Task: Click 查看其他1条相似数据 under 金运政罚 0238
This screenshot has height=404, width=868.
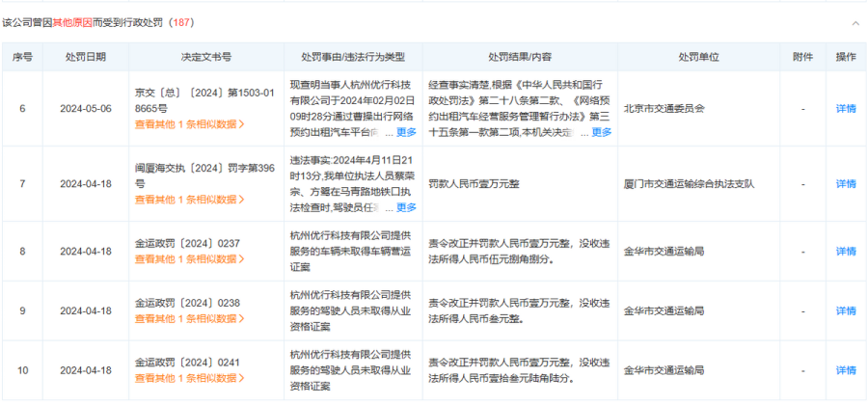Action: 189,319
